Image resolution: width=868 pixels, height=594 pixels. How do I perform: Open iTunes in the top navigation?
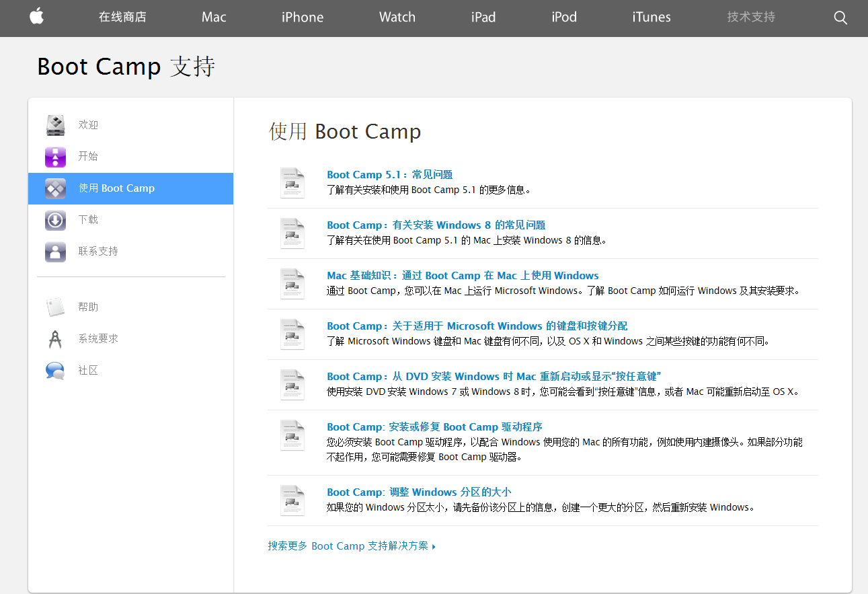tap(652, 17)
